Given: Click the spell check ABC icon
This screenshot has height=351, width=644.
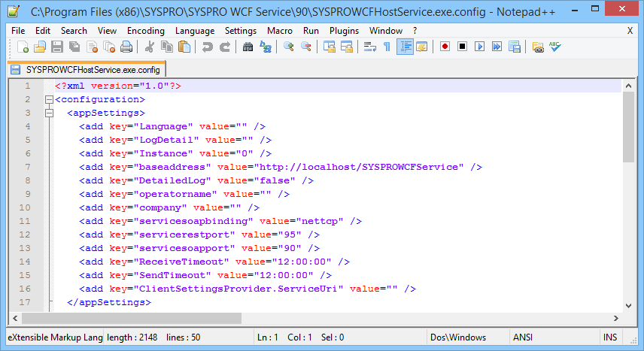Looking at the screenshot, I should coord(555,47).
